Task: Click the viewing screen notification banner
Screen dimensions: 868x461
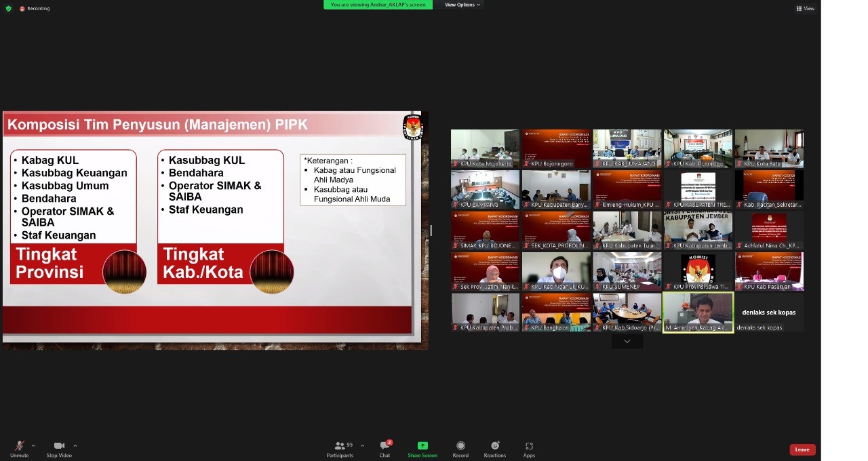Action: point(378,5)
